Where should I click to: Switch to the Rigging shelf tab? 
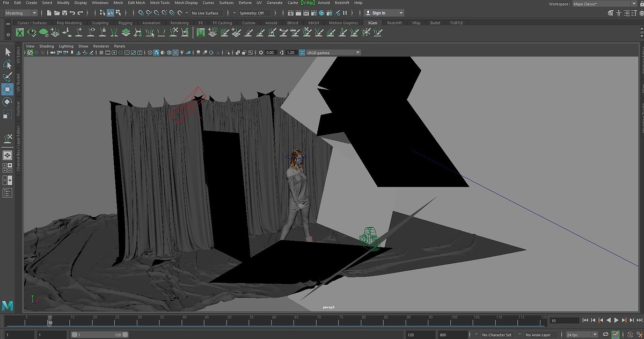coord(125,23)
